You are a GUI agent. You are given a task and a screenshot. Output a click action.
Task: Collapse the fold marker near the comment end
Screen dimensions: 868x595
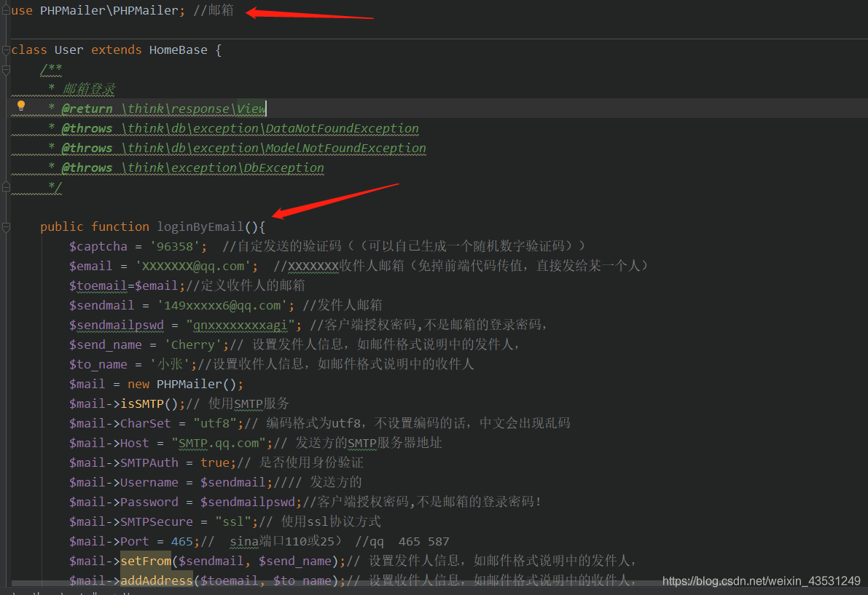click(5, 186)
